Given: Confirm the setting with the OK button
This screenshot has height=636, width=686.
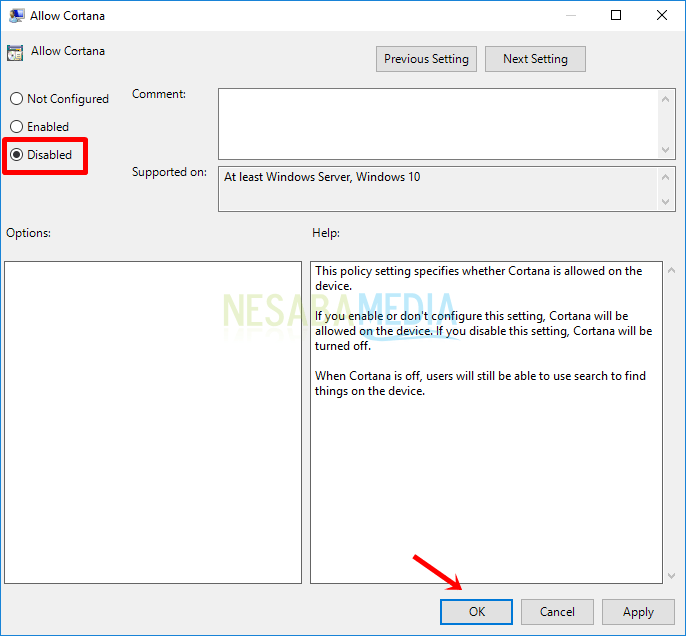Looking at the screenshot, I should [476, 612].
